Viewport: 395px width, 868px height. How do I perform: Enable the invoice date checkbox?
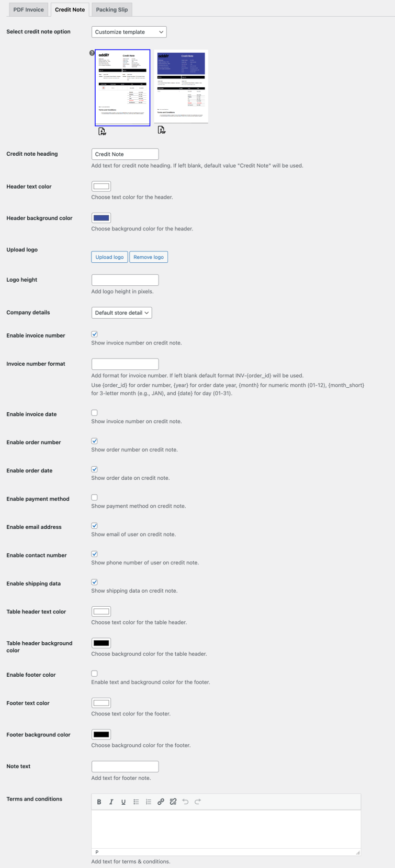(95, 413)
